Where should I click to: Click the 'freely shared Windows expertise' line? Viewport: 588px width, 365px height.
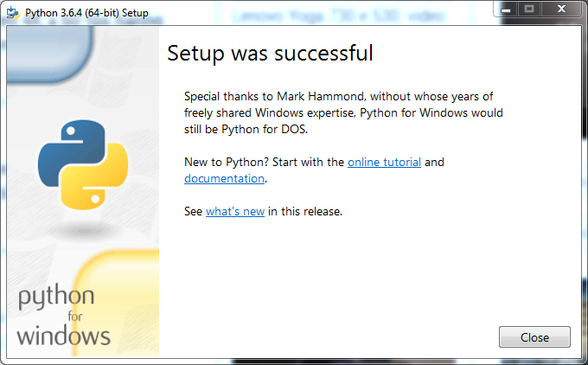343,113
